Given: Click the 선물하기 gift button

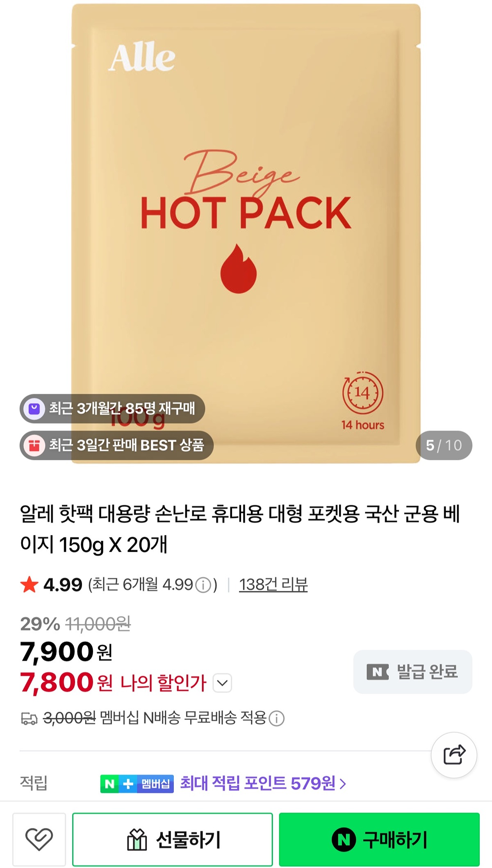Looking at the screenshot, I should (173, 839).
